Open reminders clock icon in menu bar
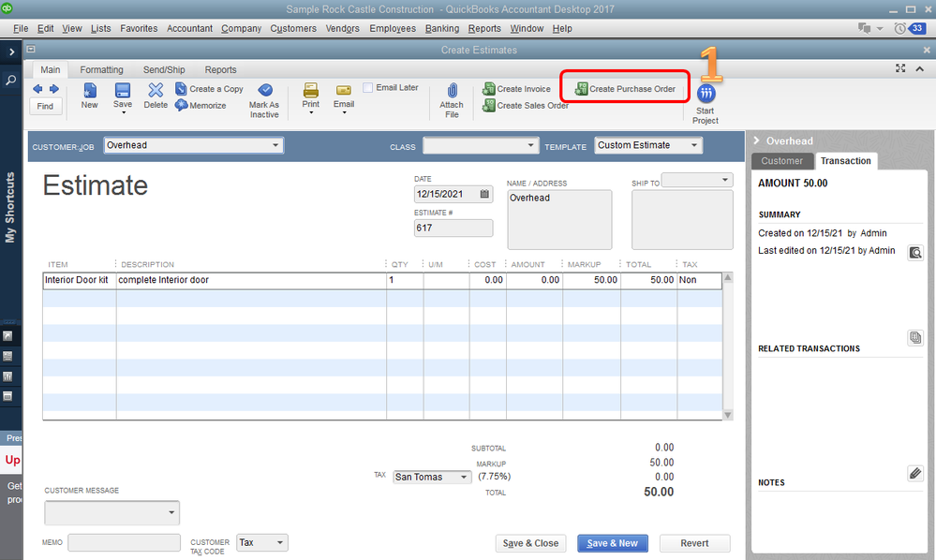Screen dimensions: 936x560 click(x=899, y=29)
